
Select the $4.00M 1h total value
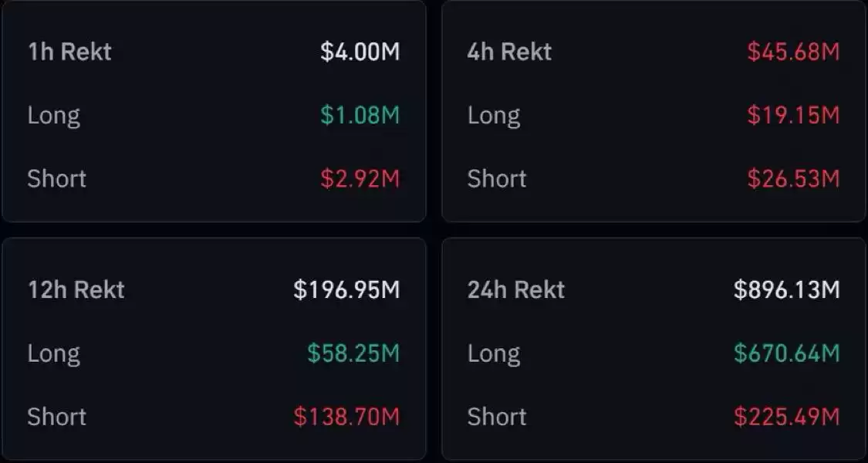360,52
